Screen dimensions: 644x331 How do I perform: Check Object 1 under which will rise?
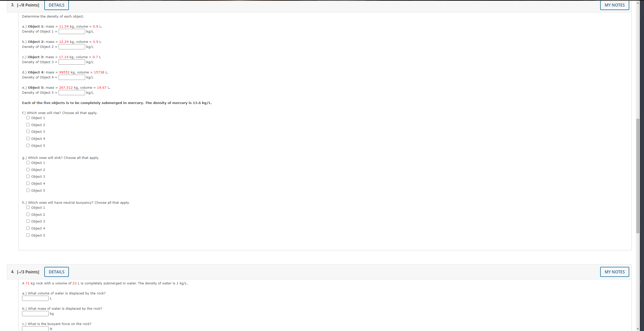[28, 118]
